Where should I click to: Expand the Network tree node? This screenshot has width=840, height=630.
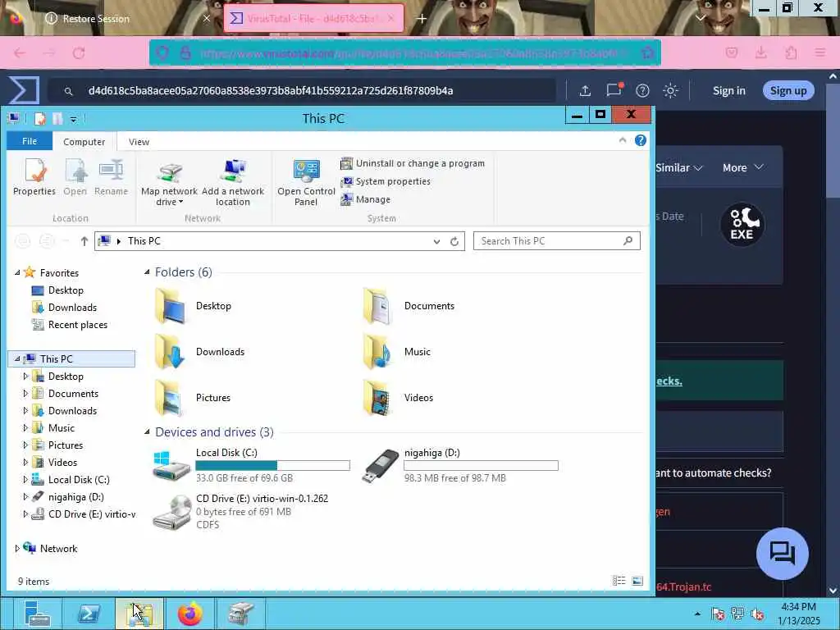[17, 549]
